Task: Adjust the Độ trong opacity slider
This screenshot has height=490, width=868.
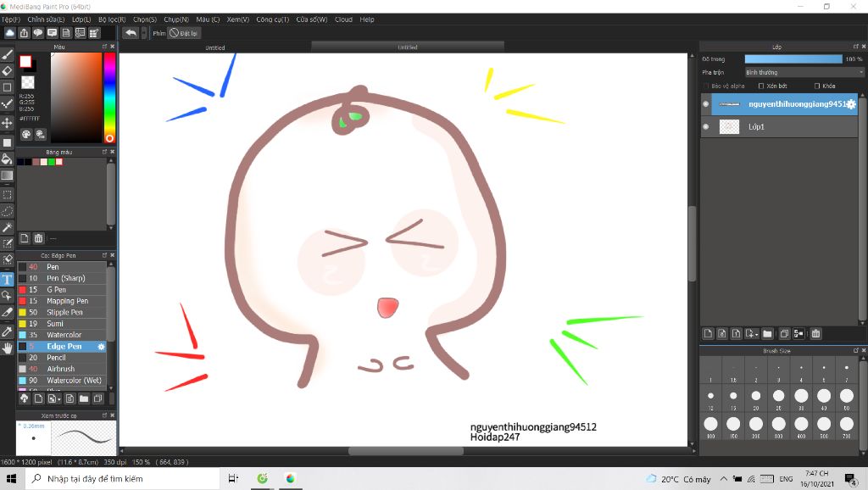Action: [x=793, y=58]
